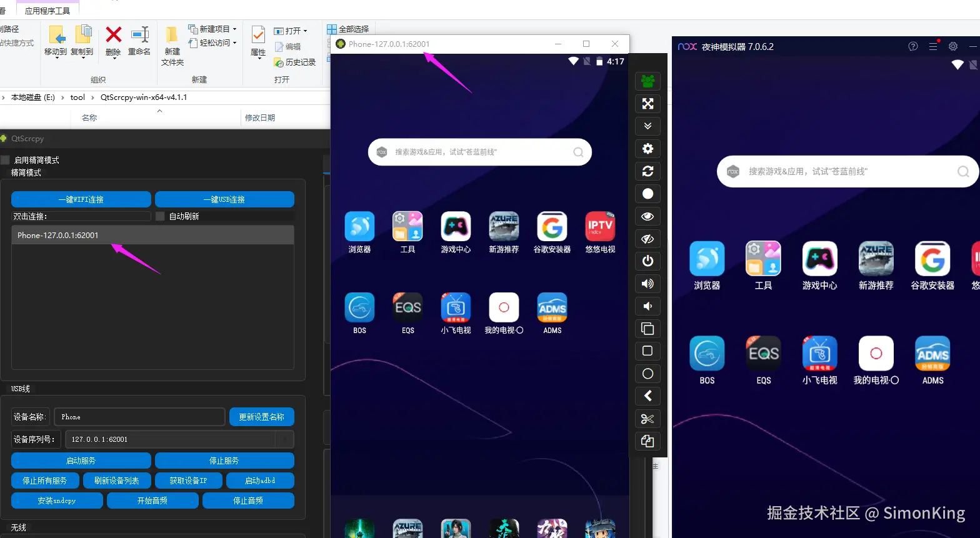Raise volume with the speaker-up icon

coord(647,284)
